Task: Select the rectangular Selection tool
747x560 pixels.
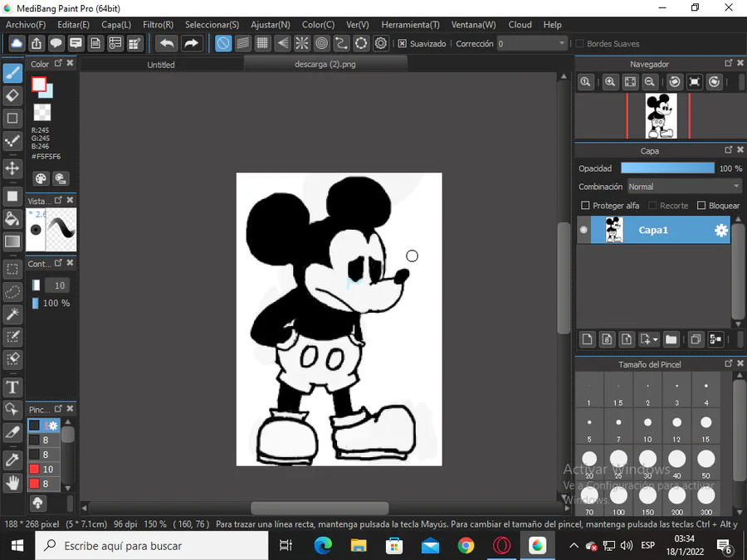Action: 12,270
